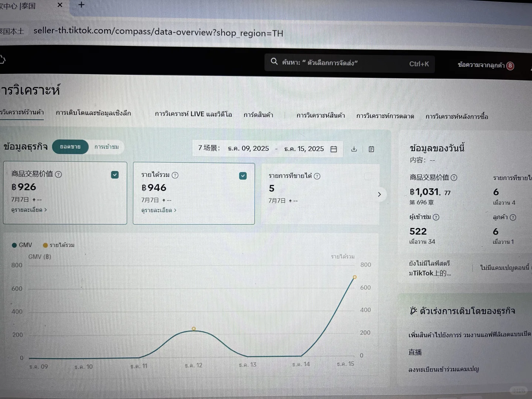Click the seller-th.tiktok.com address bar
532x399 pixels.
tap(158, 32)
